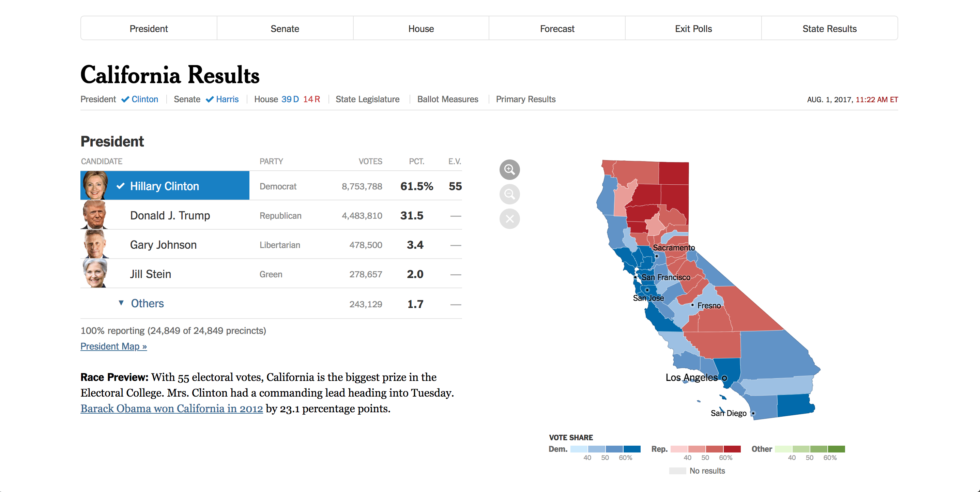The image size is (980, 492).
Task: Zoom into the California county map
Action: coord(510,169)
